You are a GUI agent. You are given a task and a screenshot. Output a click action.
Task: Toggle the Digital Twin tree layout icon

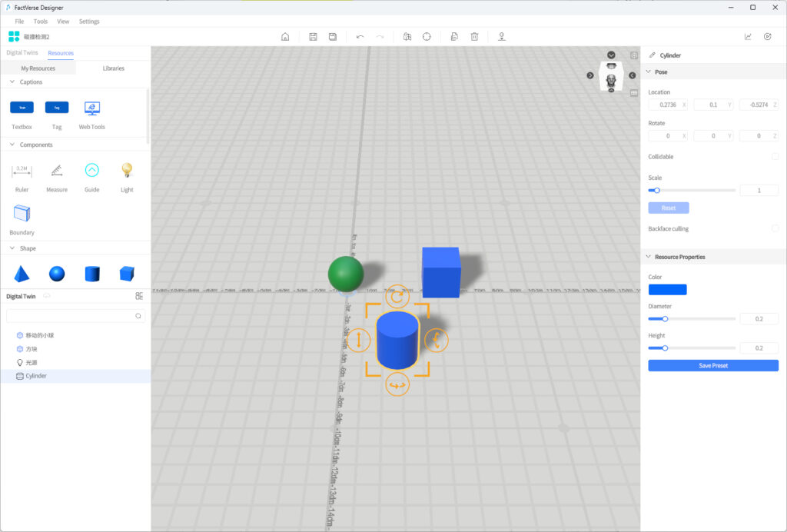click(139, 296)
